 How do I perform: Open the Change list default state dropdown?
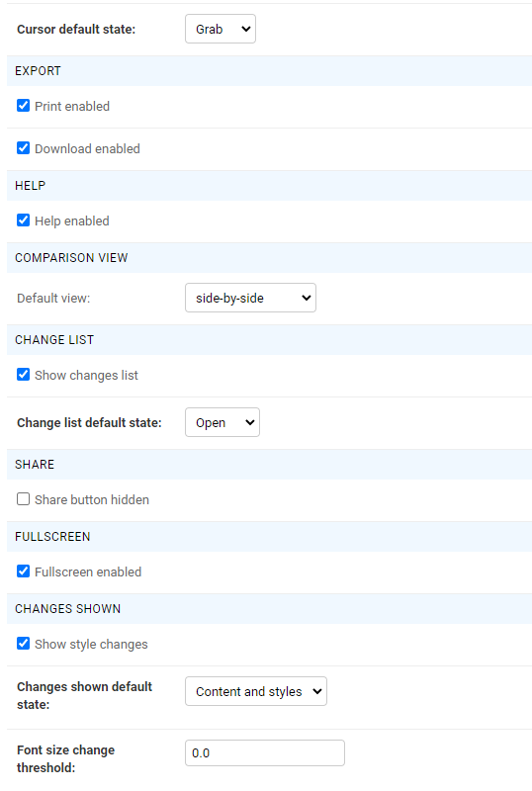tap(222, 422)
